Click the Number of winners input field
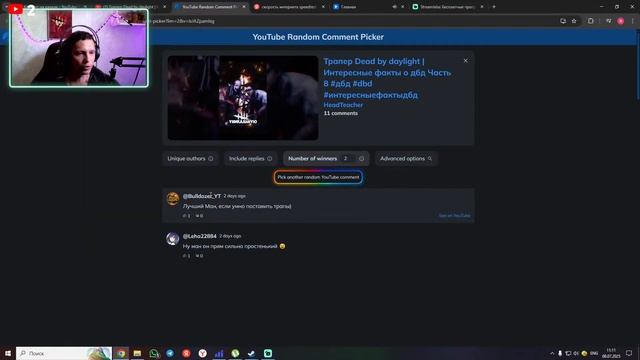 coord(348,158)
